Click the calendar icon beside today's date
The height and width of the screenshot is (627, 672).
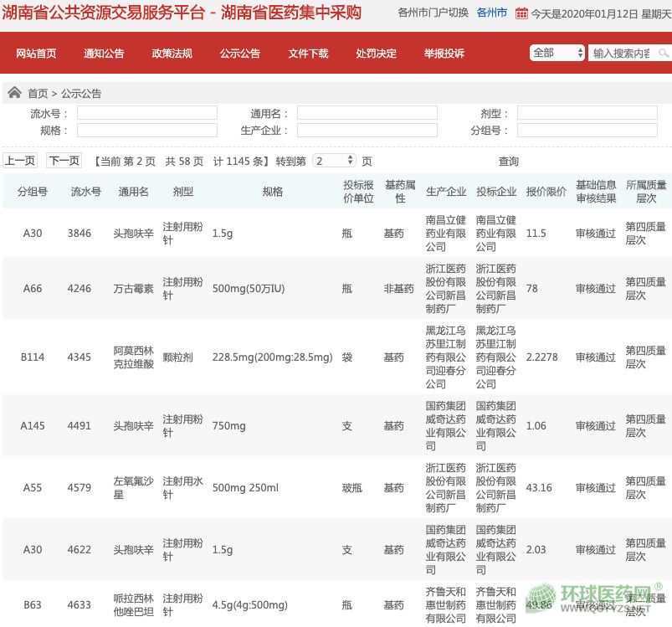(521, 13)
